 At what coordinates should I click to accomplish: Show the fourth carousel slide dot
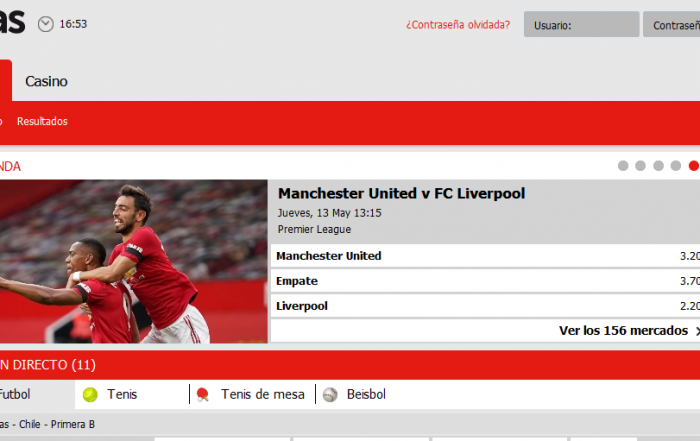click(x=675, y=166)
